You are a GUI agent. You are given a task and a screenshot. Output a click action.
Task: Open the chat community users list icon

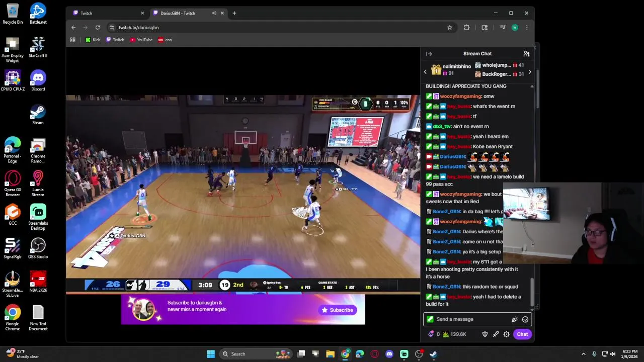tap(526, 54)
